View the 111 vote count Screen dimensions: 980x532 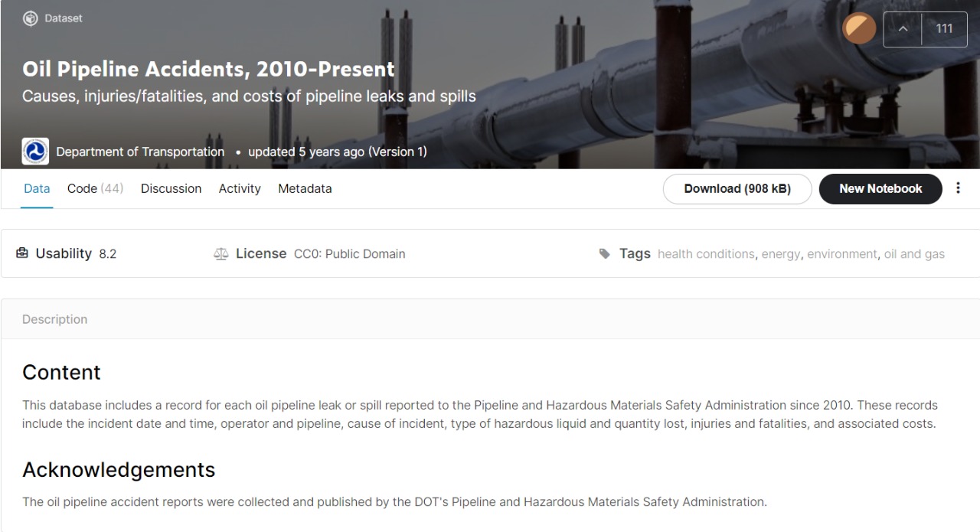[x=945, y=29]
